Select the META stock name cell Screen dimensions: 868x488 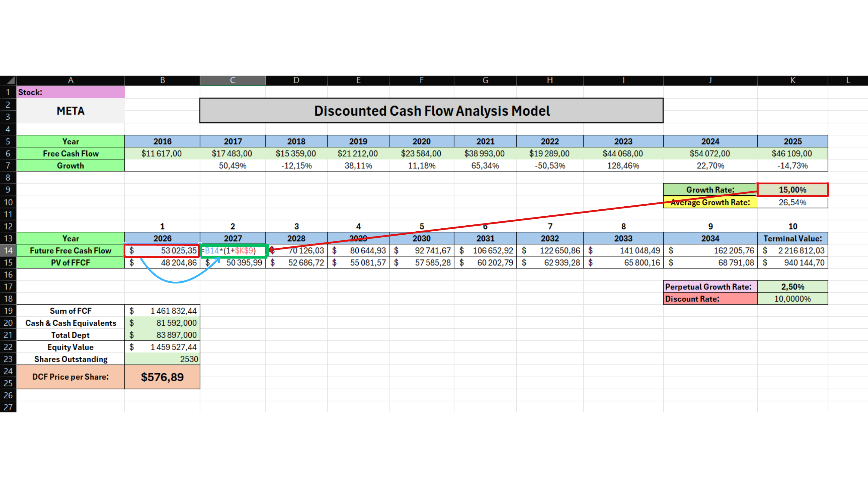(71, 111)
